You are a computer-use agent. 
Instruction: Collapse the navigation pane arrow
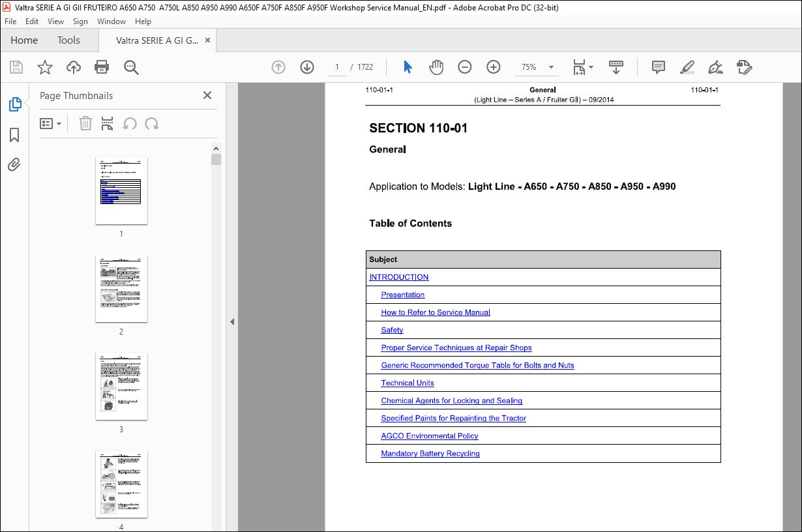coord(232,321)
